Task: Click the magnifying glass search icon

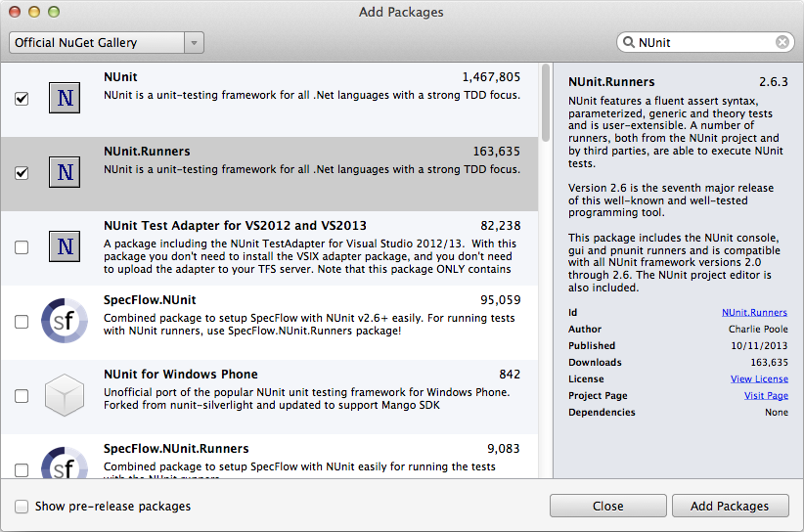Action: [x=628, y=42]
